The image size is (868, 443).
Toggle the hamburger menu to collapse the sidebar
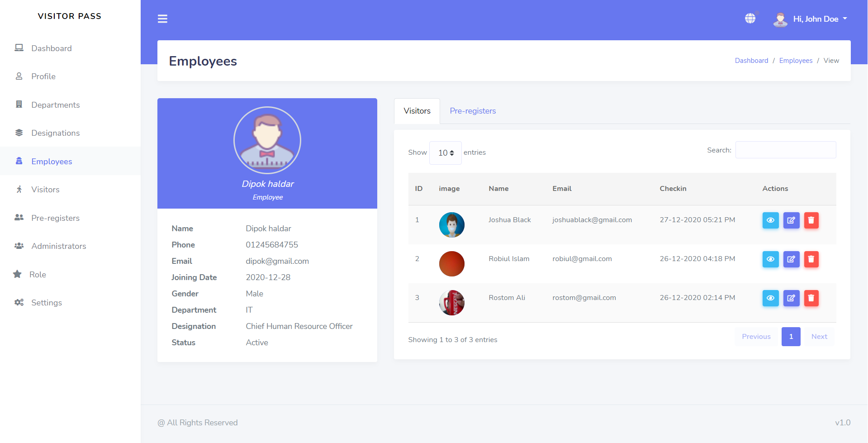tap(162, 19)
